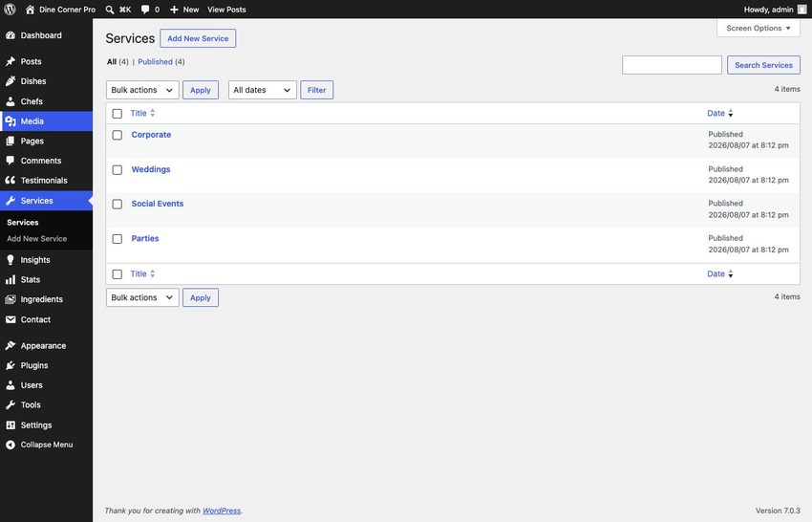The width and height of the screenshot is (812, 522).
Task: Select the Parties row checkbox
Action: point(118,239)
